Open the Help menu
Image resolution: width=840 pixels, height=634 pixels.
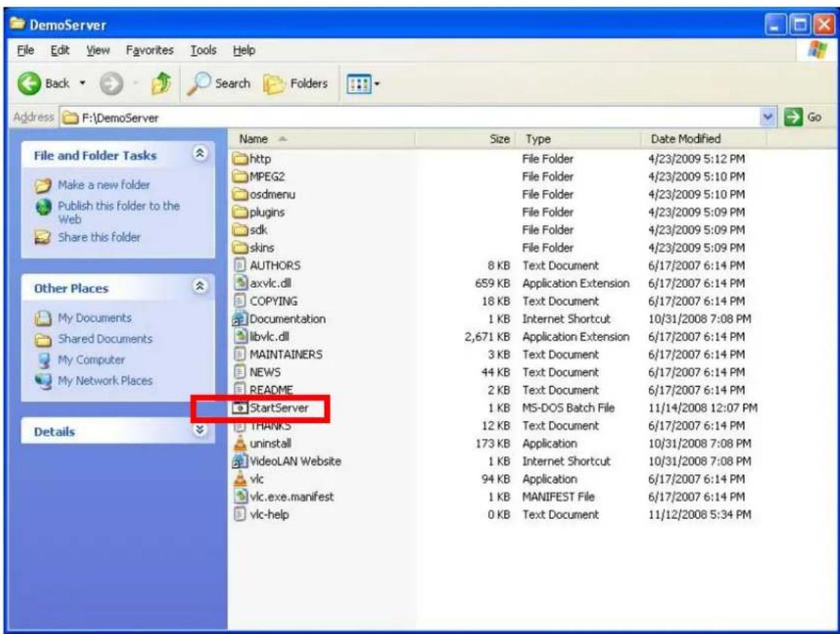(244, 50)
